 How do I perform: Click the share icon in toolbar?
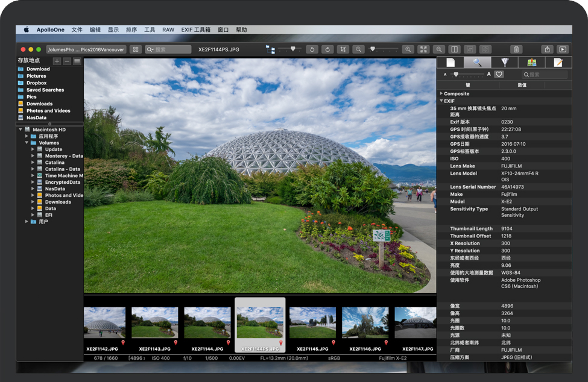click(x=547, y=49)
